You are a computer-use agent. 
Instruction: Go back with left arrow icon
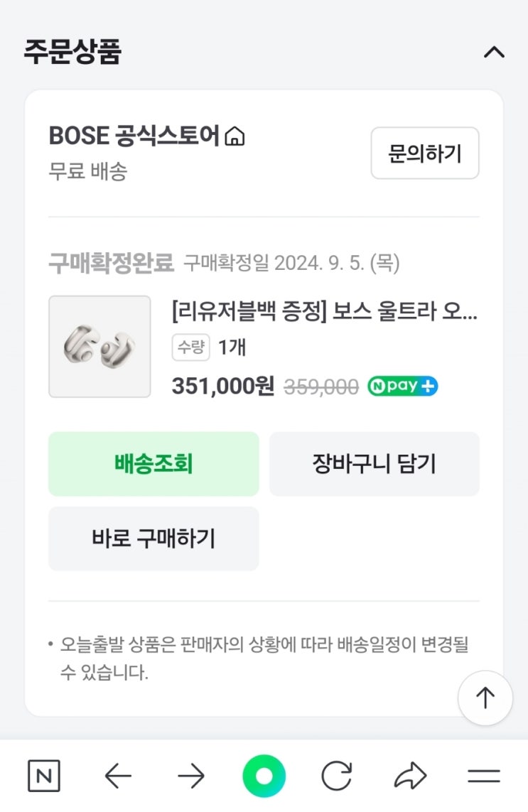coord(118,776)
